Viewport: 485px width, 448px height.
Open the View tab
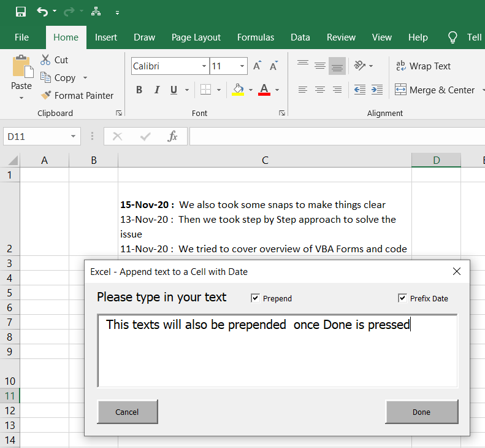click(x=382, y=37)
